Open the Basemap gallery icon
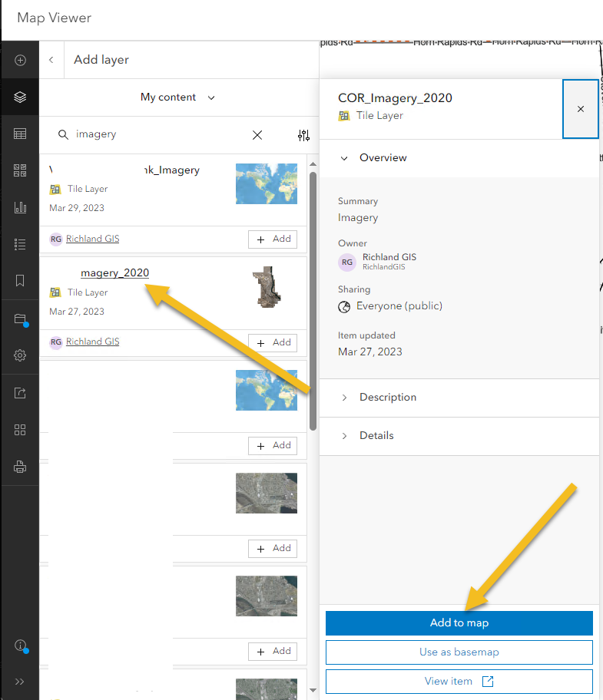Viewport: 603px width, 700px height. click(x=20, y=170)
